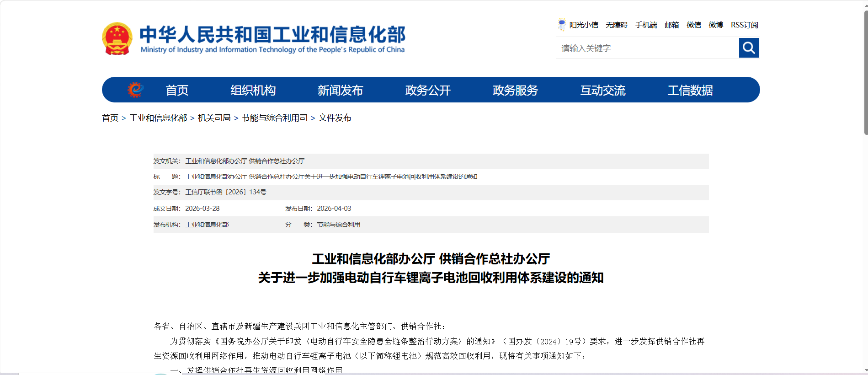
Task: Go to 机关司局 in breadcrumb
Action: point(214,118)
